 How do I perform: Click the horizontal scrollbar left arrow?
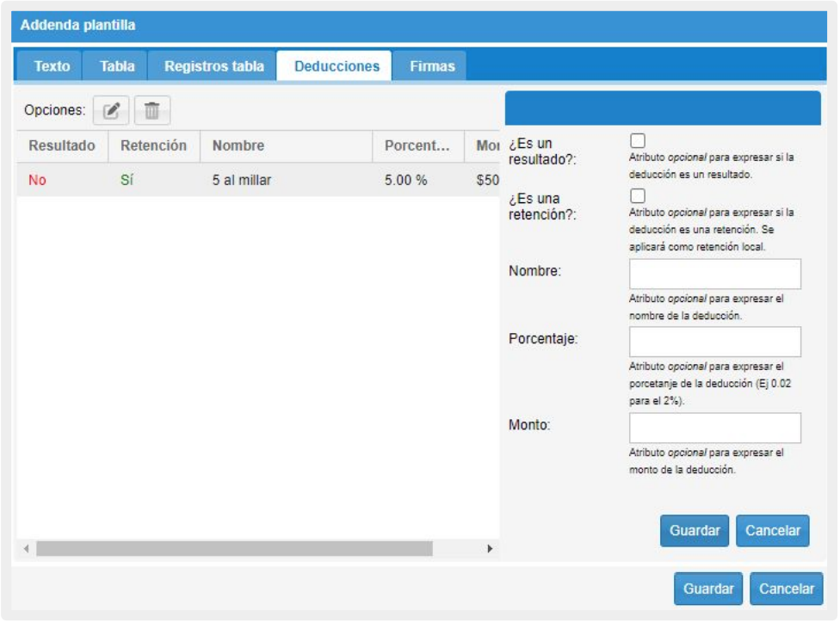(x=27, y=549)
